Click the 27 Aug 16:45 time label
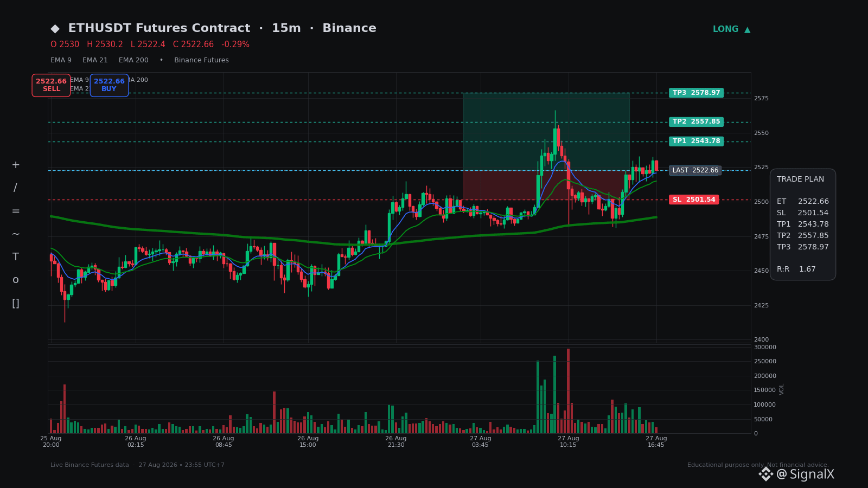This screenshot has width=868, height=488. pos(656,442)
